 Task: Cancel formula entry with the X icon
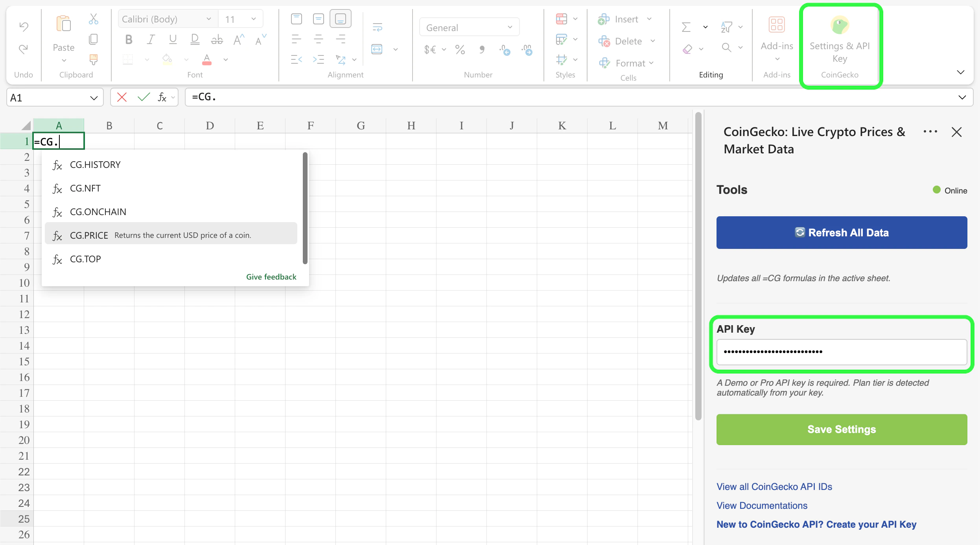click(x=122, y=97)
